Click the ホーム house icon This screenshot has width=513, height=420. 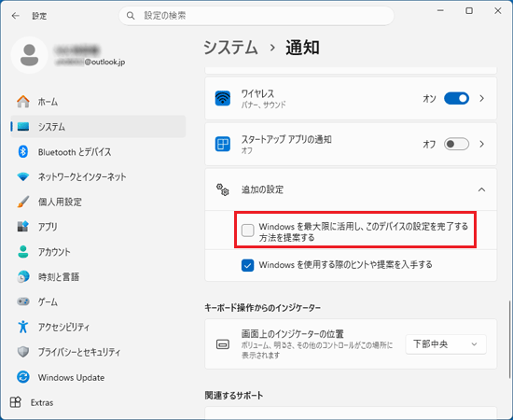pos(23,102)
